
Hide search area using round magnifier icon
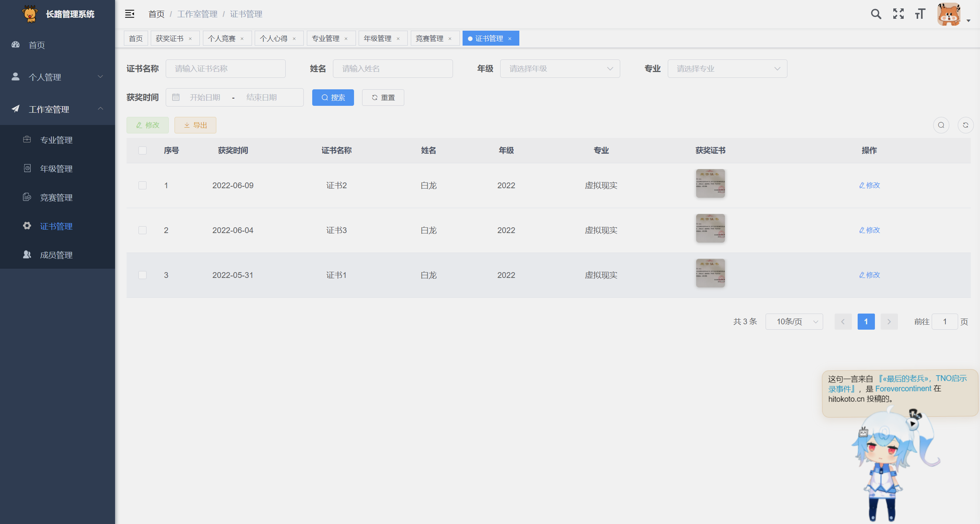tap(941, 125)
